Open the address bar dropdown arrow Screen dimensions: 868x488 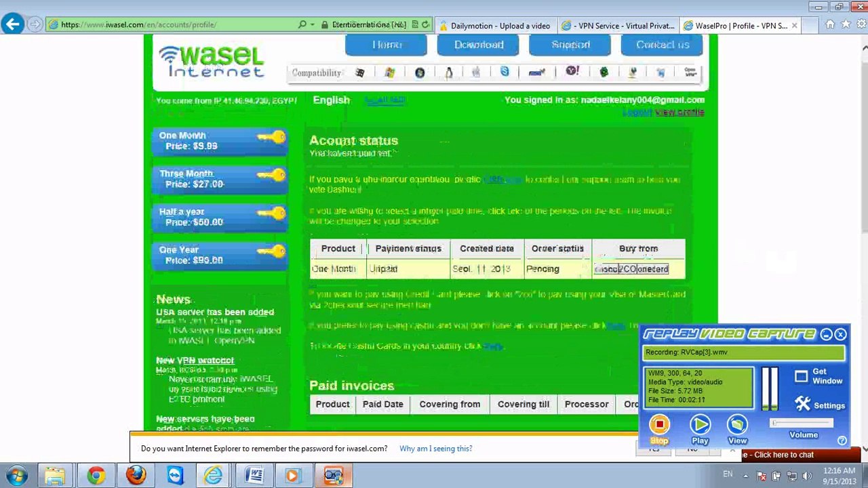[312, 25]
